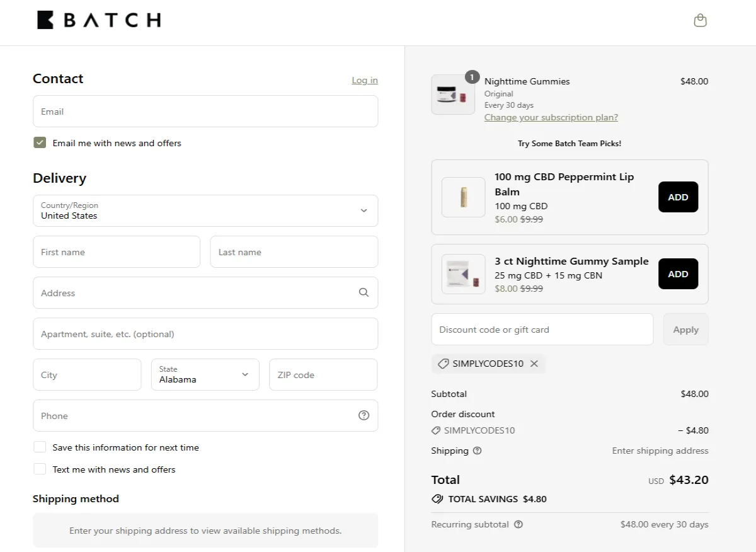Add the CBD Peppermint Lip Balm
Image resolution: width=756 pixels, height=552 pixels.
point(678,197)
